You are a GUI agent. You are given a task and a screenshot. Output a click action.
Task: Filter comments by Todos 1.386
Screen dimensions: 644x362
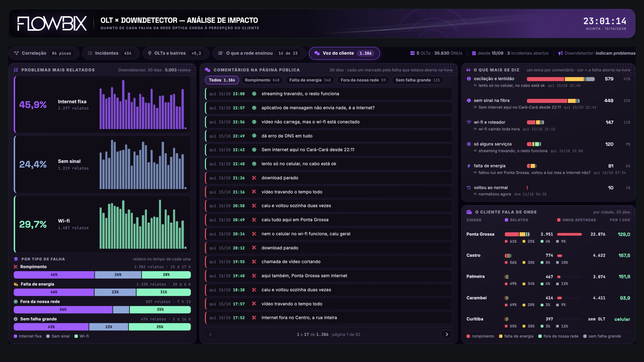(x=222, y=80)
